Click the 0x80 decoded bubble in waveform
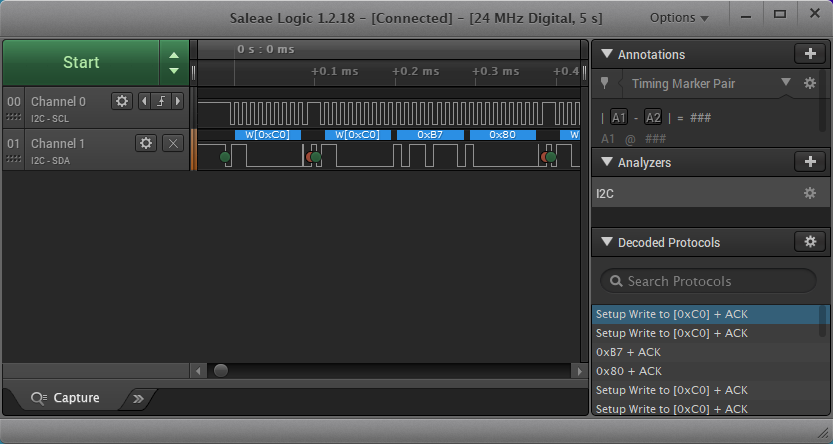Viewport: 833px width, 444px height. pos(503,135)
